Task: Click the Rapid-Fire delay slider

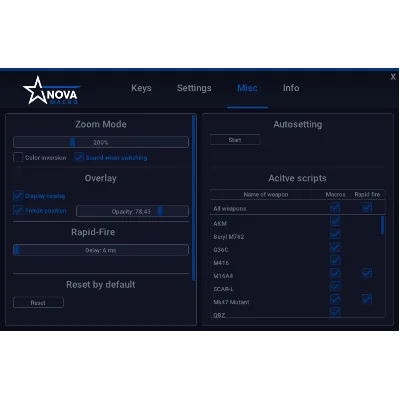Action: point(101,250)
